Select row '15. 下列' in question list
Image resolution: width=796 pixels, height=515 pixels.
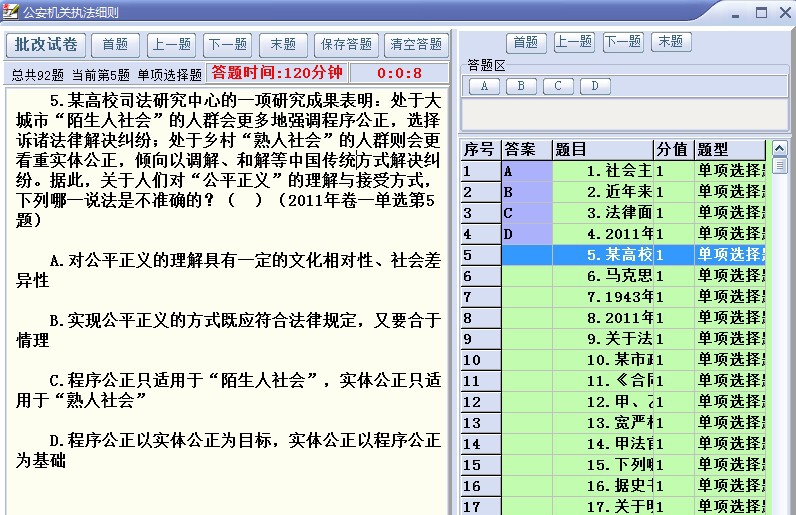[x=613, y=465]
